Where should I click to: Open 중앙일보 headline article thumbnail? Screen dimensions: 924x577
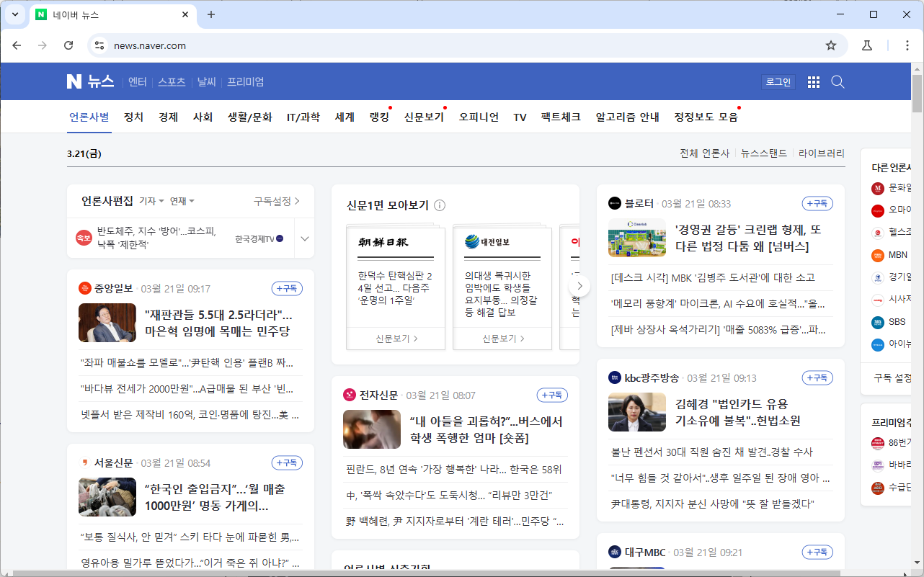point(107,323)
